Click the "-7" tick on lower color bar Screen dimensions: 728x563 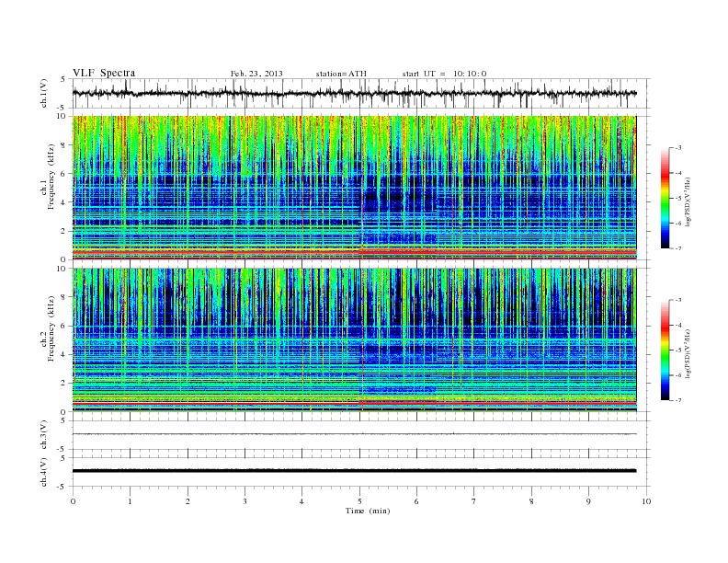(677, 400)
